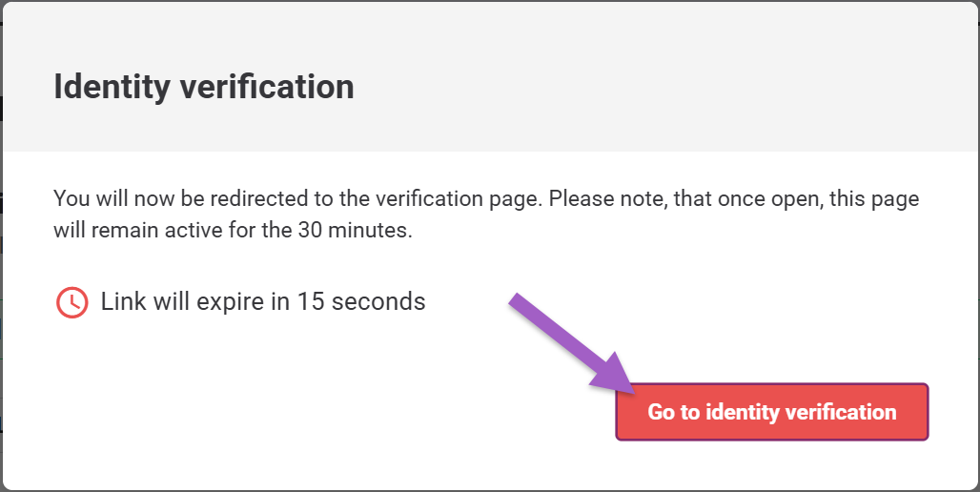Click the 'You will now be redirected' sentence

[298, 198]
